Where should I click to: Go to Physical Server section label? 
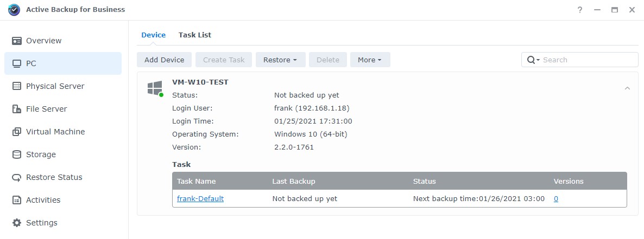[55, 86]
